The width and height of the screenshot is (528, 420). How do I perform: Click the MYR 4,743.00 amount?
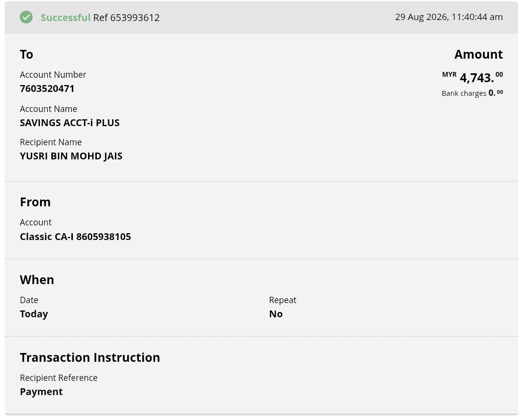(x=472, y=77)
